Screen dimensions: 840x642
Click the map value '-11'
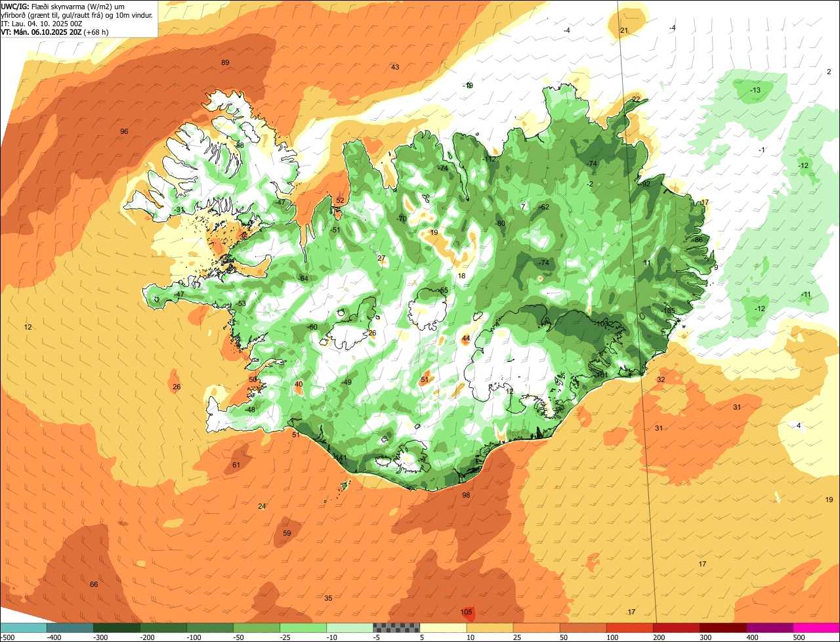click(807, 294)
